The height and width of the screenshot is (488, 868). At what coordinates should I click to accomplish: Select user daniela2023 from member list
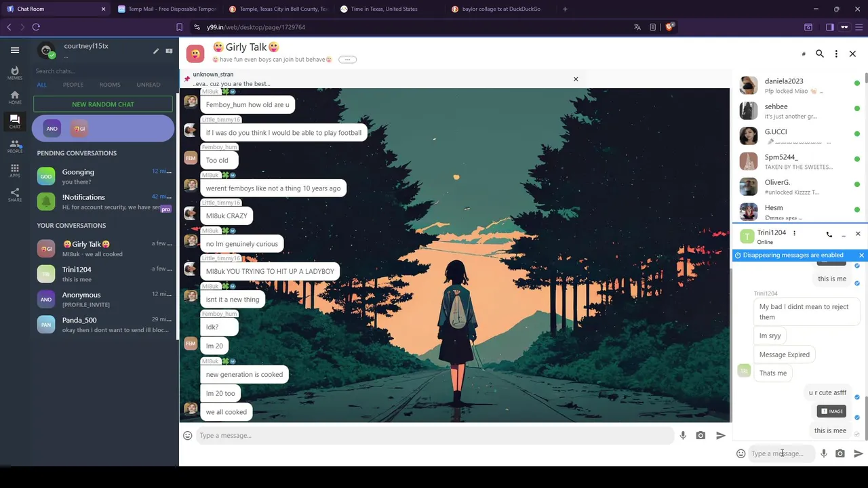click(799, 85)
